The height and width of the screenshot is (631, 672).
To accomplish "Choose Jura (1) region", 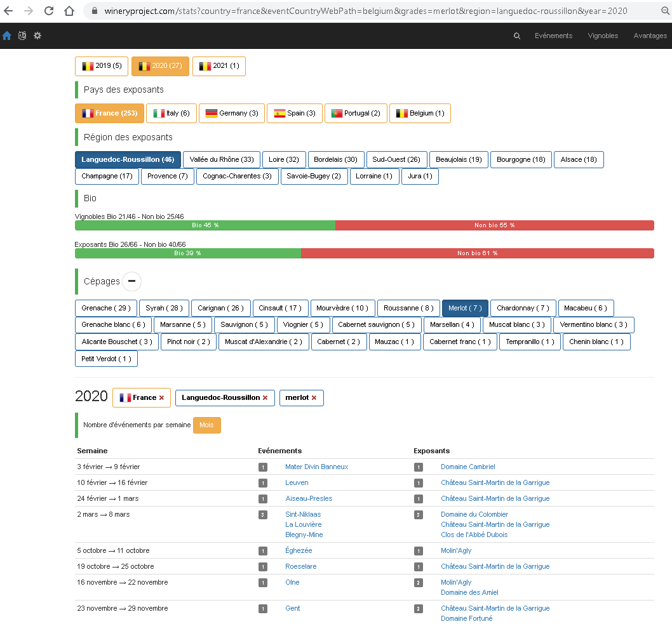I will [420, 176].
